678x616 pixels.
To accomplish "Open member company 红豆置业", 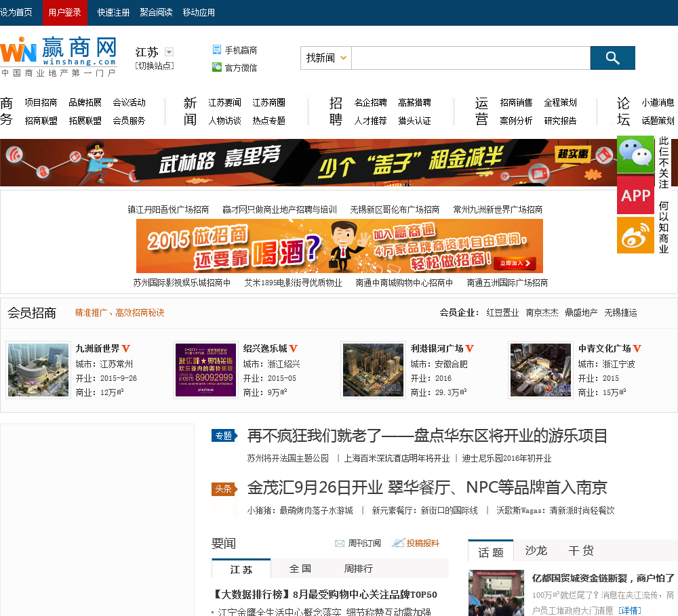I will pos(502,312).
